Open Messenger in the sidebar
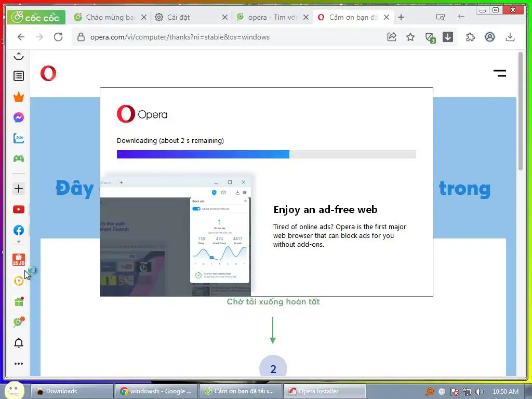532x399 pixels. click(19, 117)
